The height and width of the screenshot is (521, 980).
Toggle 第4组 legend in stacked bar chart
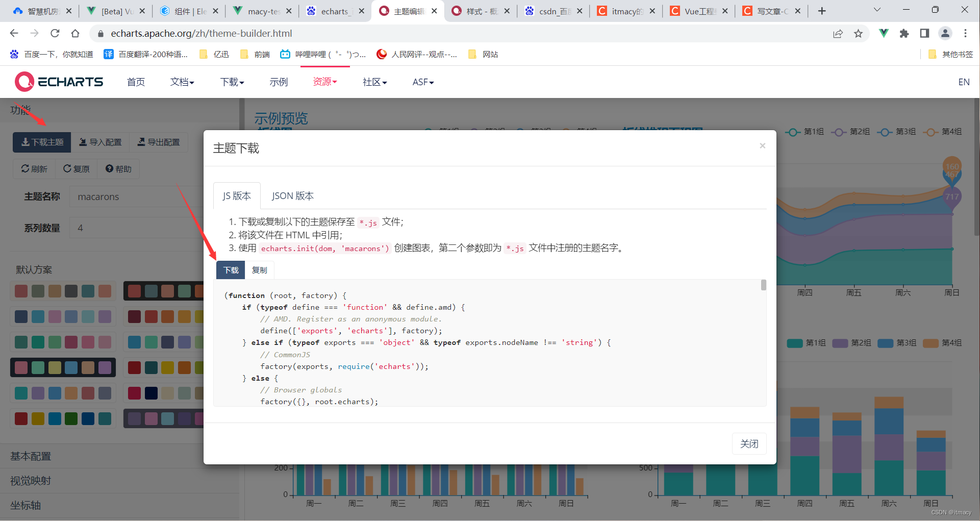(942, 343)
